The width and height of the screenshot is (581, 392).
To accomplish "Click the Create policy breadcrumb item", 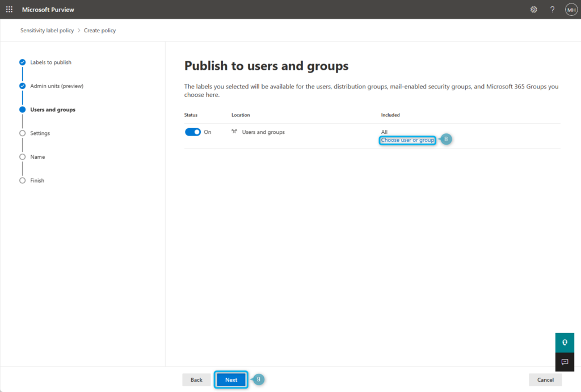I will click(x=99, y=30).
